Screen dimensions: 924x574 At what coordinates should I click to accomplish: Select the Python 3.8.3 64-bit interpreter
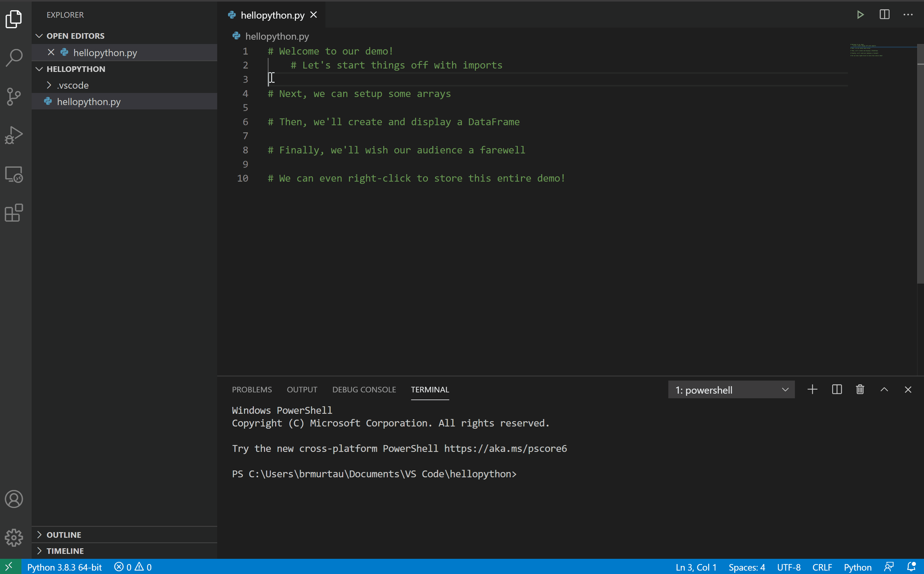click(x=64, y=567)
